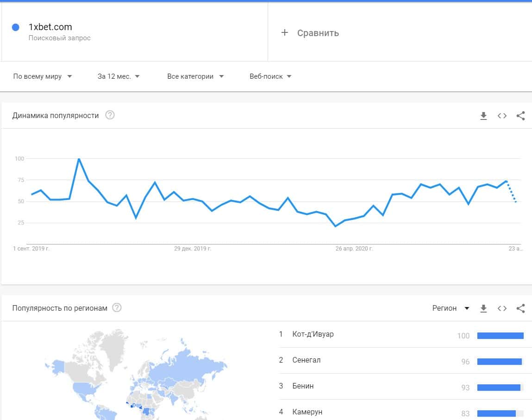Download the Популярность по регионам data
This screenshot has height=420, width=532.
pos(483,308)
